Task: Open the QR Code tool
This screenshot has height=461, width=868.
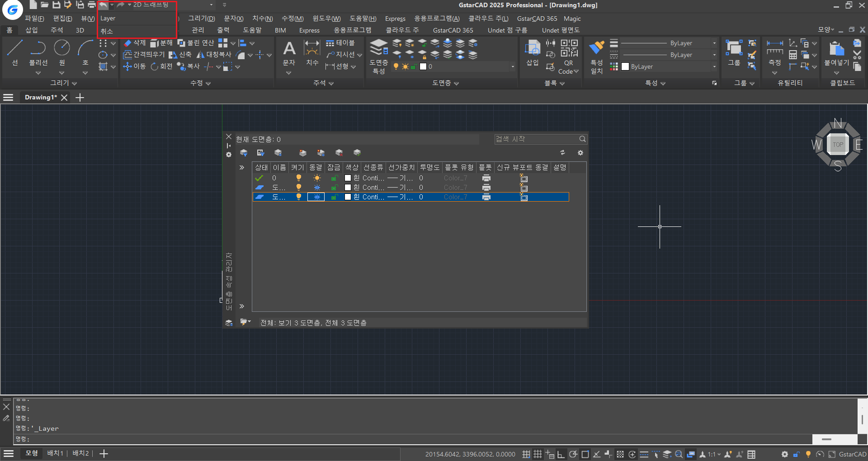Action: [569, 56]
